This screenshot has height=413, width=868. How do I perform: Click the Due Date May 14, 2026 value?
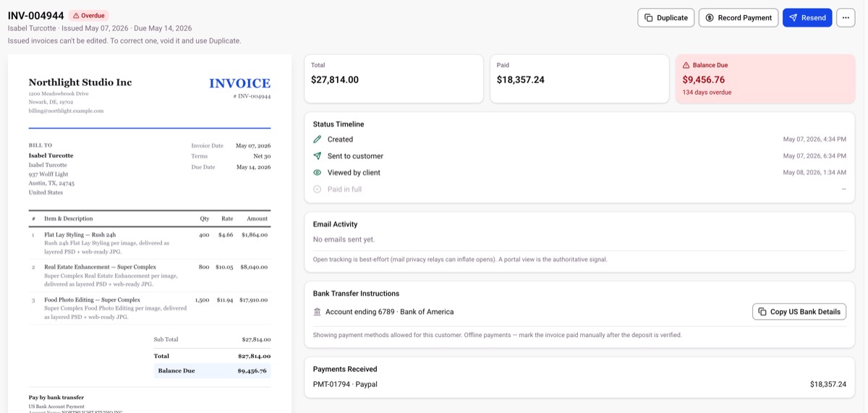pyautogui.click(x=253, y=167)
